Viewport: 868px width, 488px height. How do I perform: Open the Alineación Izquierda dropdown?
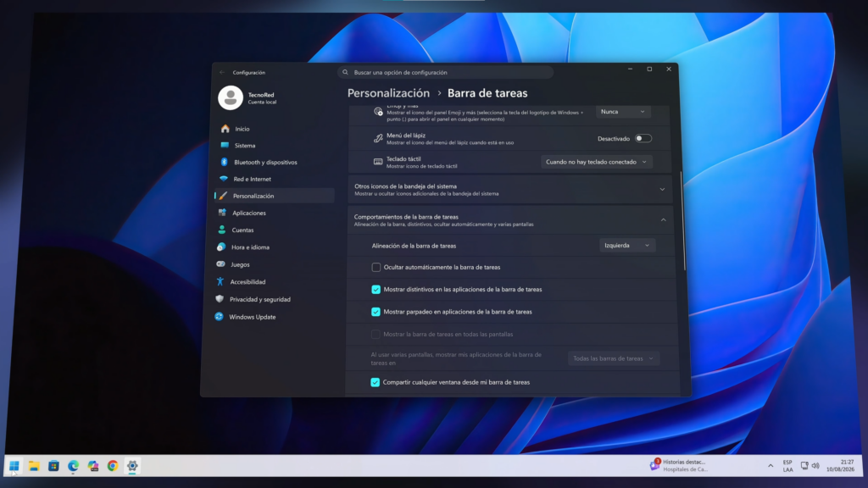click(627, 246)
